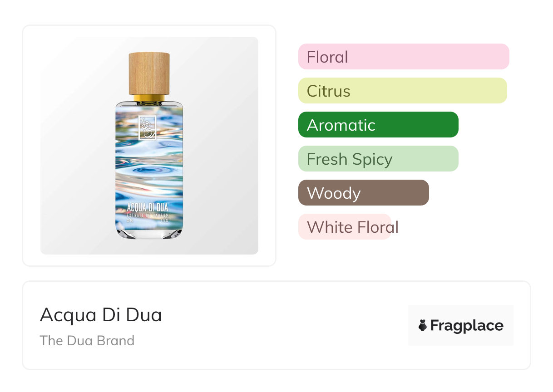
Task: Select the Citrus accord bar
Action: (402, 91)
